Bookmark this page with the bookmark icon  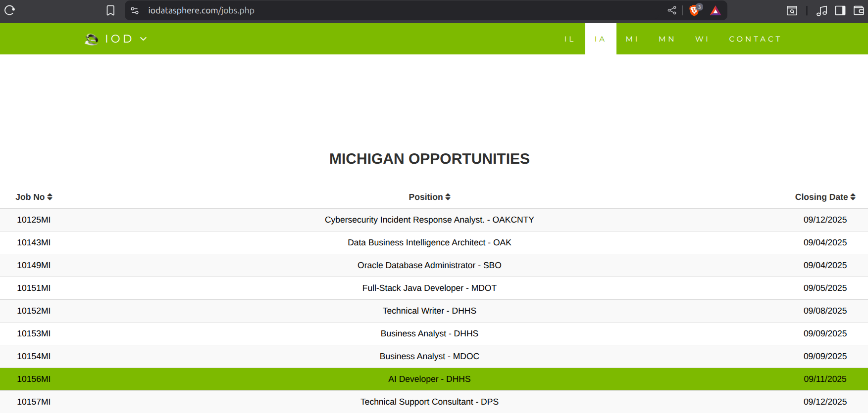click(110, 10)
